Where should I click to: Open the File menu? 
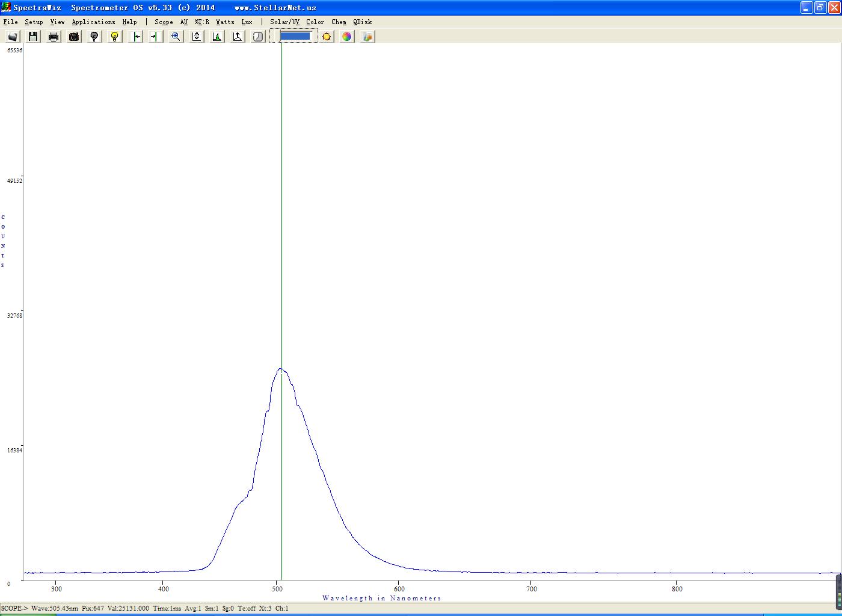[10, 22]
